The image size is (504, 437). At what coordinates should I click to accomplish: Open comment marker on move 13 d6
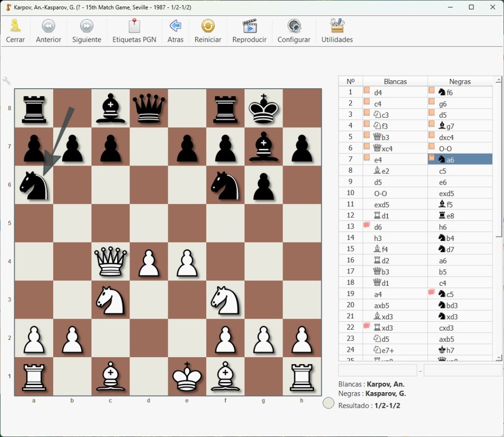[366, 225]
